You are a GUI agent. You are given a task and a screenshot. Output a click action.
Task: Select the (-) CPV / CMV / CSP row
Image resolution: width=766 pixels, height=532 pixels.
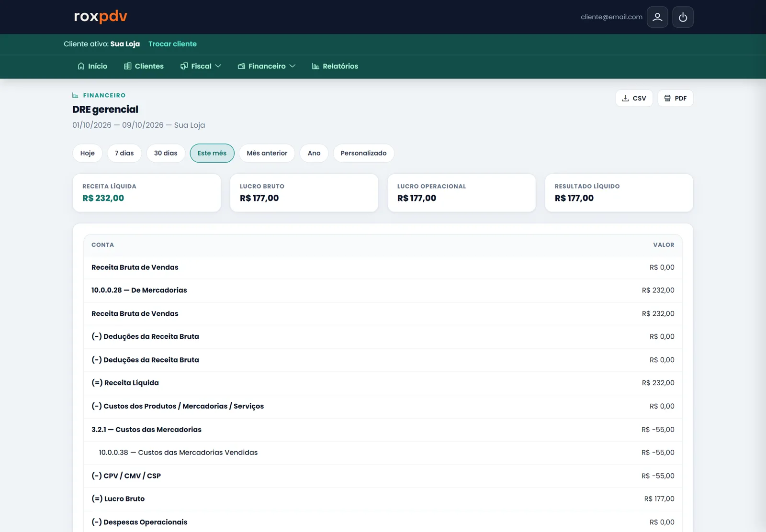coord(383,476)
